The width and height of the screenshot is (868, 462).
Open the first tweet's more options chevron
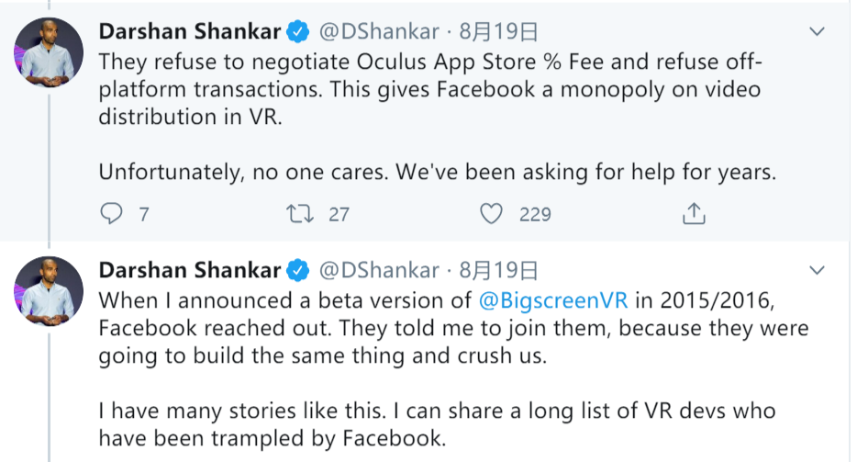pos(818,33)
